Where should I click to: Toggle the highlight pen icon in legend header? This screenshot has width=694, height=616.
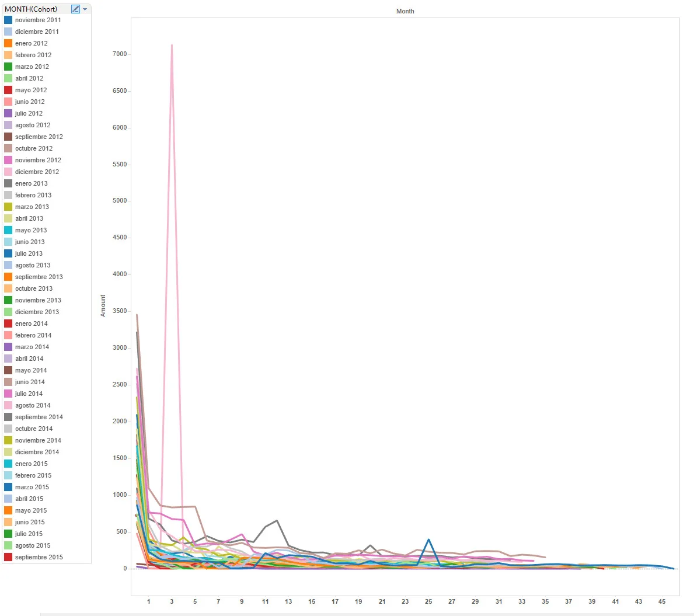click(x=75, y=9)
